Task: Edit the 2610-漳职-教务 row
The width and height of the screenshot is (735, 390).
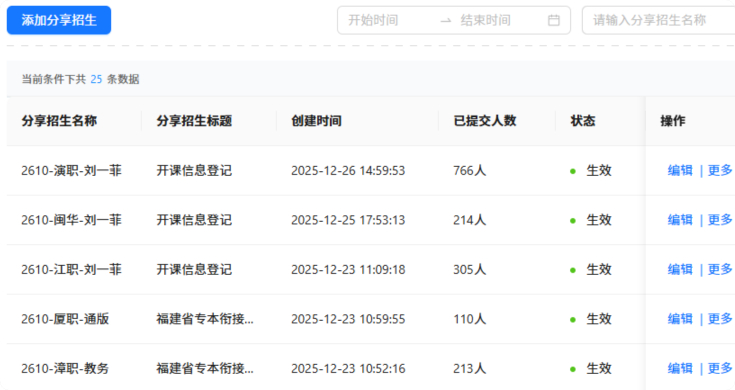Action: point(680,368)
